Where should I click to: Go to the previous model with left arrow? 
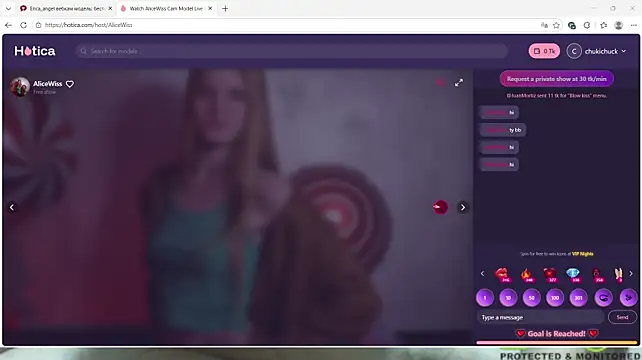click(x=12, y=207)
